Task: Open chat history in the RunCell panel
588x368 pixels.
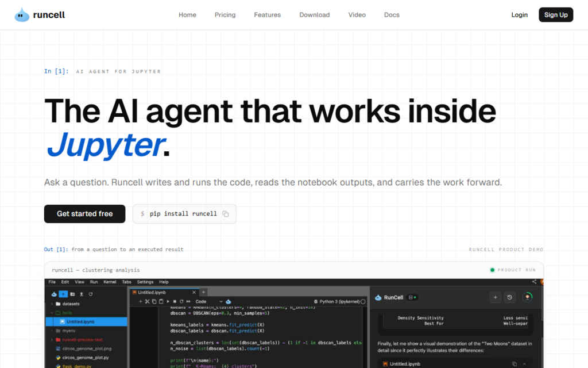Action: [510, 297]
